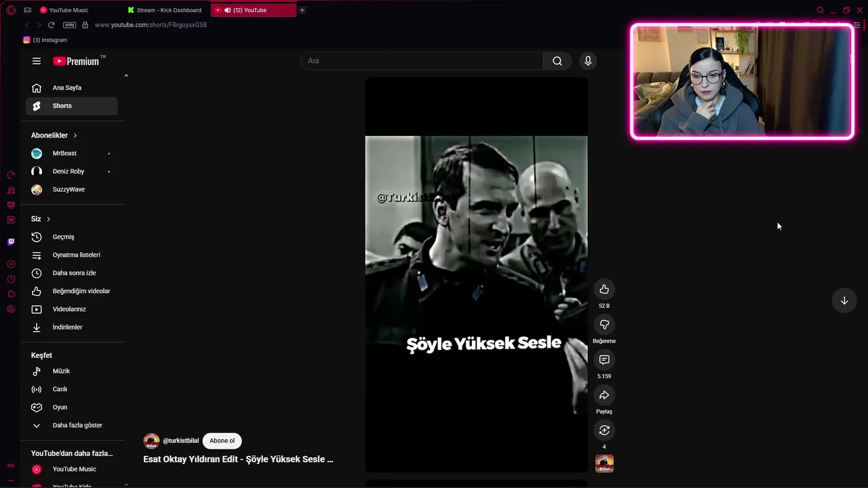Expand Daha fazla göster
This screenshot has height=488, width=868.
pos(72,425)
